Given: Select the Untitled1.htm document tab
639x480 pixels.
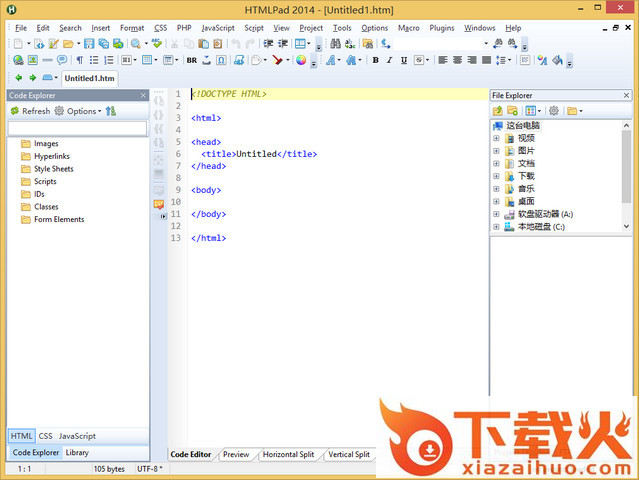Looking at the screenshot, I should tap(90, 78).
